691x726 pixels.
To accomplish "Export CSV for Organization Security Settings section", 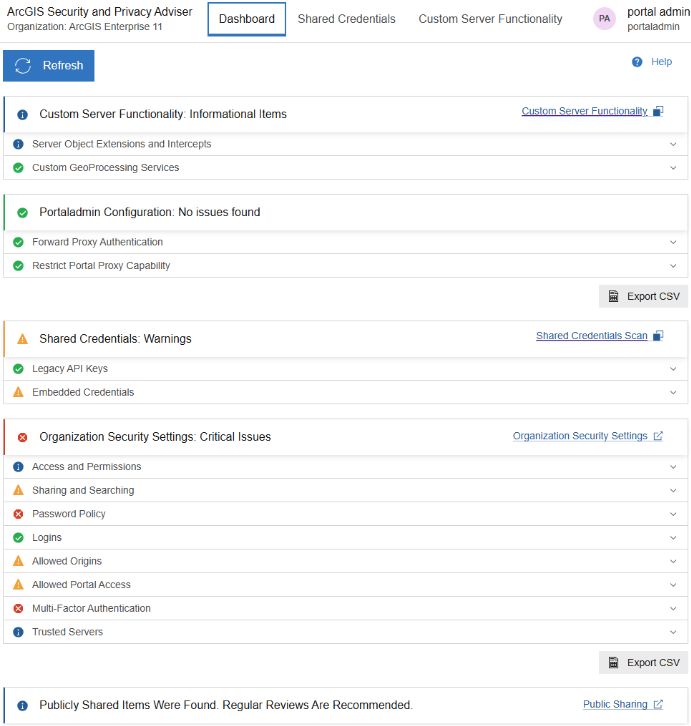I will (643, 663).
